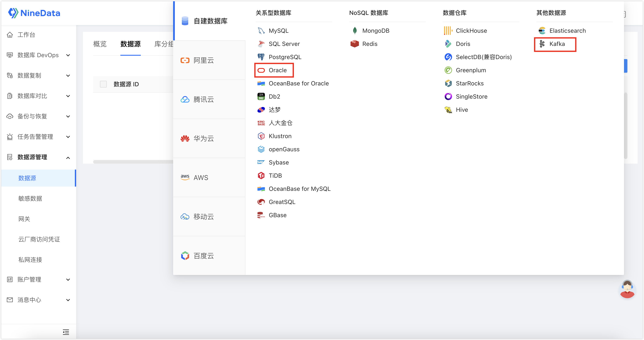Click the ClickHouse icon
The width and height of the screenshot is (644, 340).
[x=448, y=31]
